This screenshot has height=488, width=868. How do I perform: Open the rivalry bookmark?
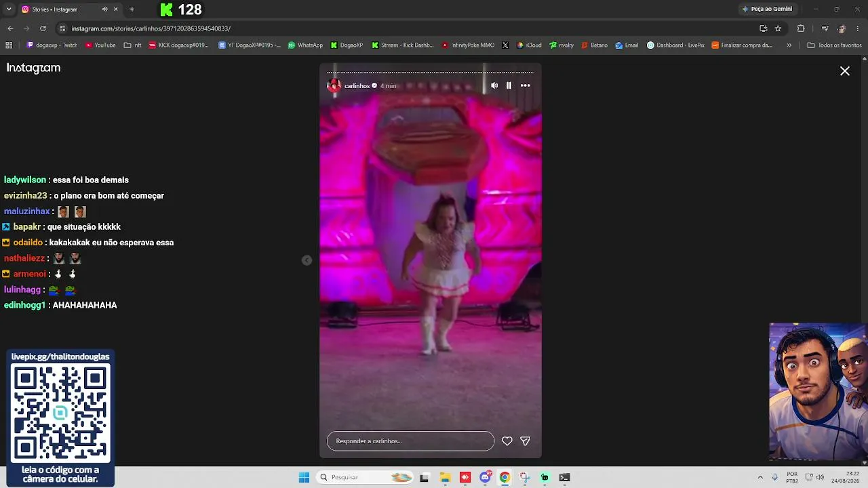(561, 45)
